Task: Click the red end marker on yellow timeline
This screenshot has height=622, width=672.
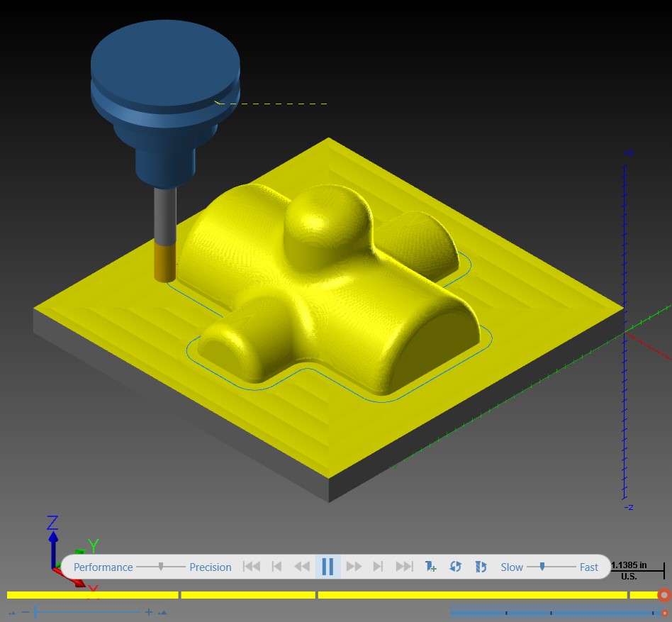Action: pyautogui.click(x=664, y=595)
